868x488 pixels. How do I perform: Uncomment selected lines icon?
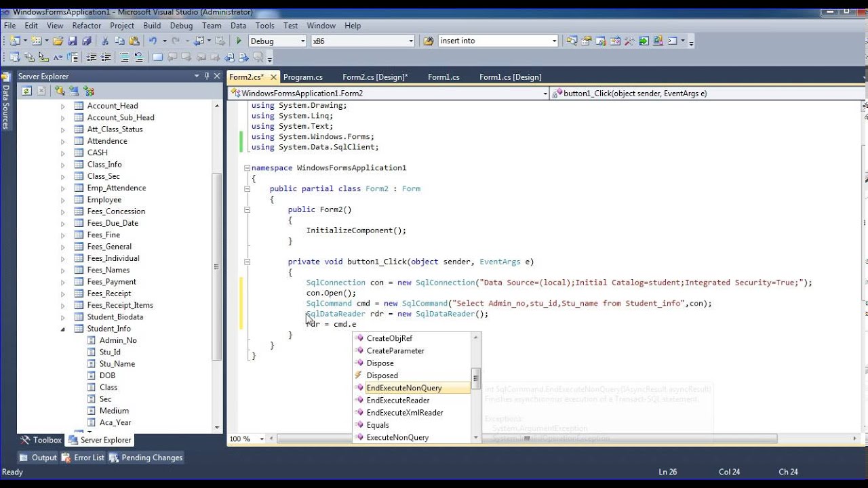[x=139, y=57]
